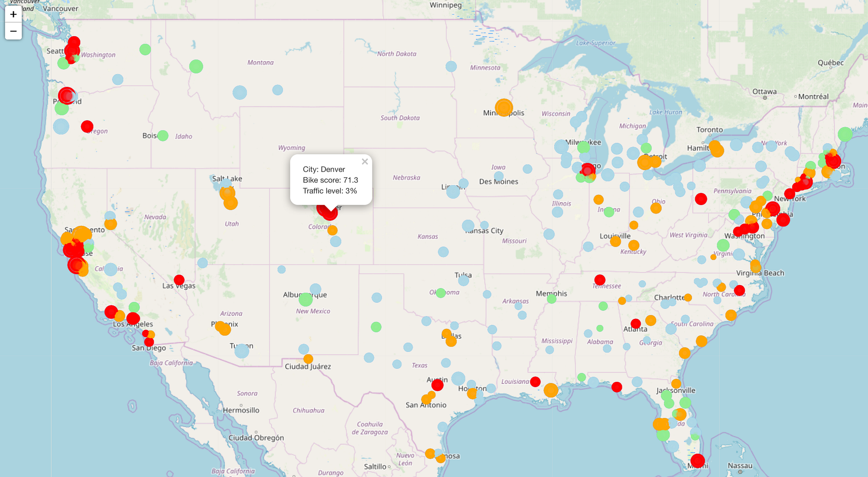Click the red marker at Austin

[x=437, y=384]
